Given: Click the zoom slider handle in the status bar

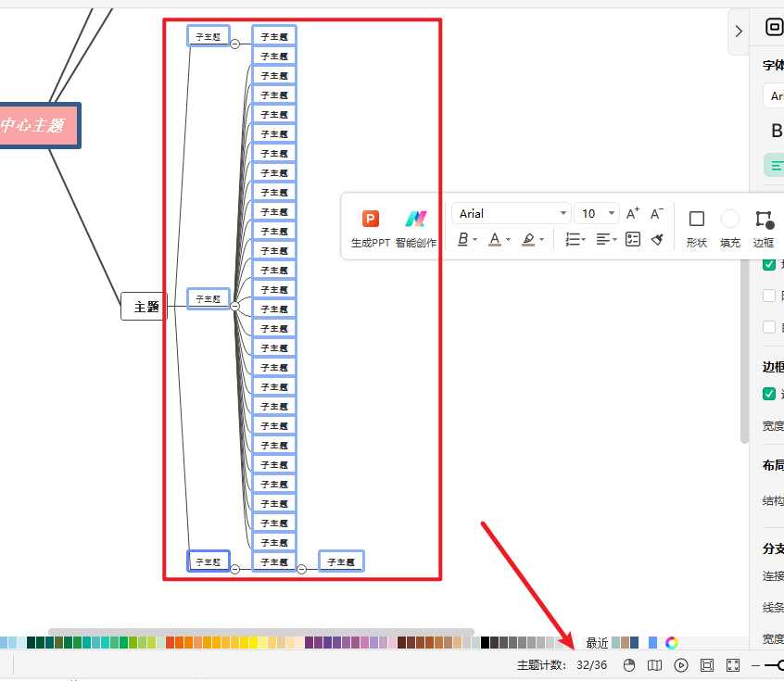Looking at the screenshot, I should coord(781,665).
